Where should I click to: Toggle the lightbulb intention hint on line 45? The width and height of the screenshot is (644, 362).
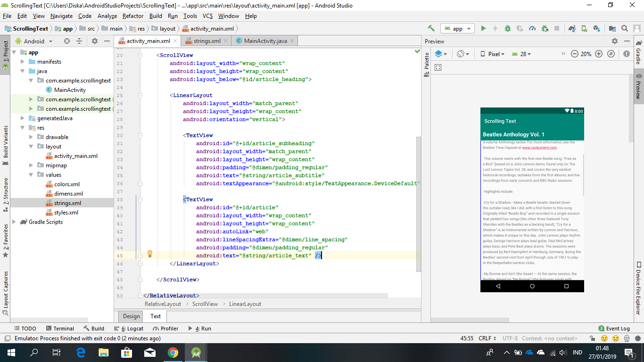click(150, 254)
